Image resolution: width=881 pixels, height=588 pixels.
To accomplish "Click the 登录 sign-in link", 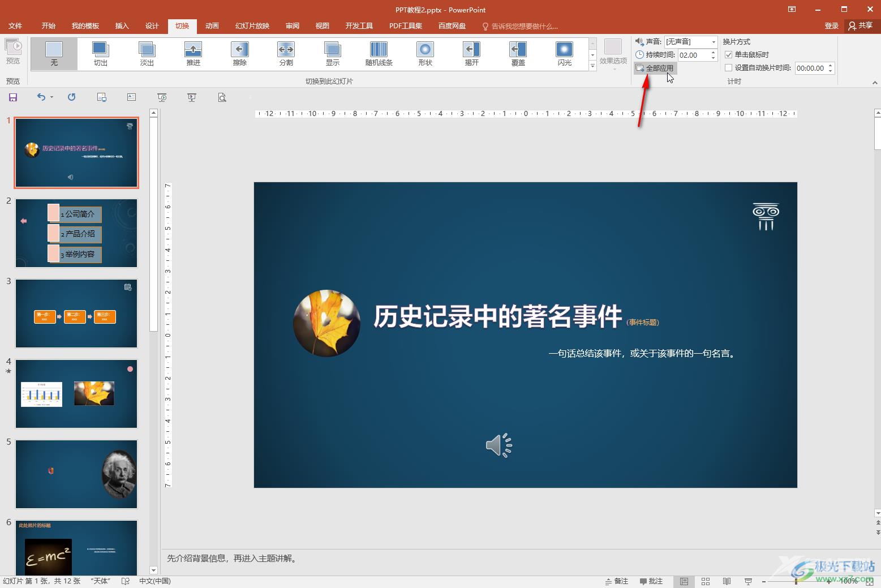I will [832, 26].
